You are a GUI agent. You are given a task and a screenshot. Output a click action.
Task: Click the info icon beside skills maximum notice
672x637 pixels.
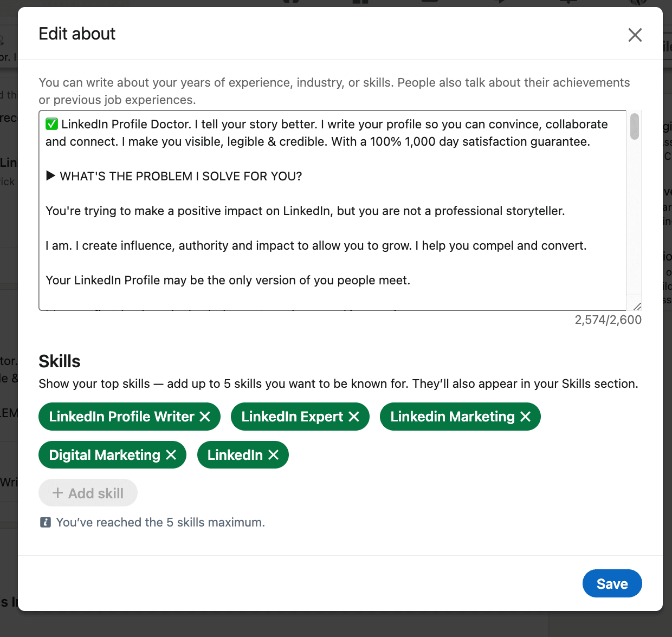coord(46,522)
